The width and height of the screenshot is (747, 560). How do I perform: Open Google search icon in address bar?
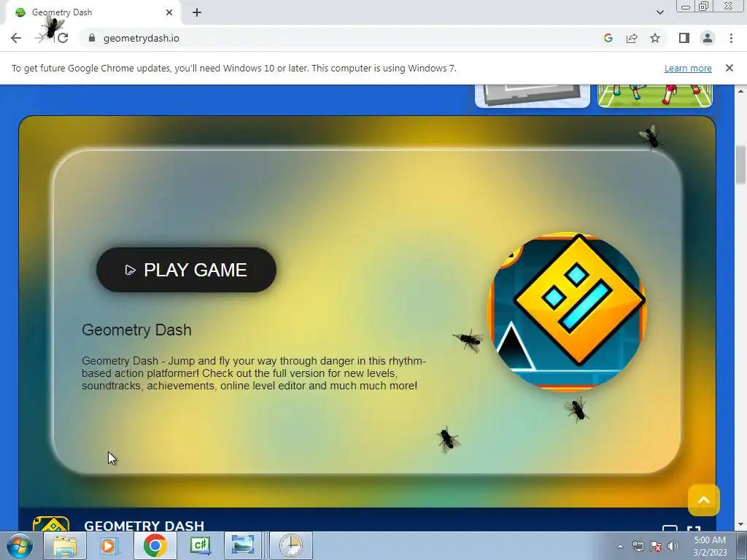pyautogui.click(x=608, y=38)
